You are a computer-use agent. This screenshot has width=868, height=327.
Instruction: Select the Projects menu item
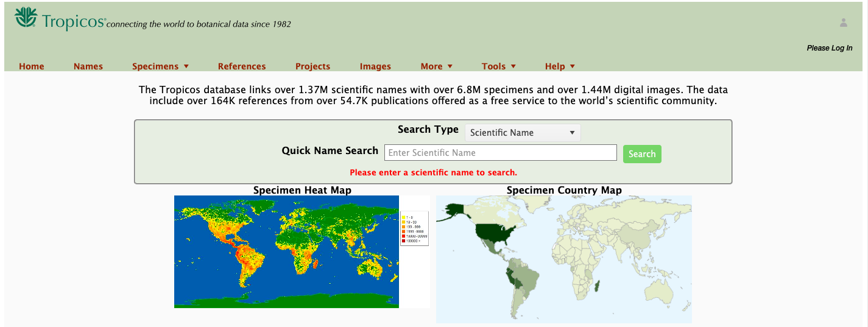(312, 66)
